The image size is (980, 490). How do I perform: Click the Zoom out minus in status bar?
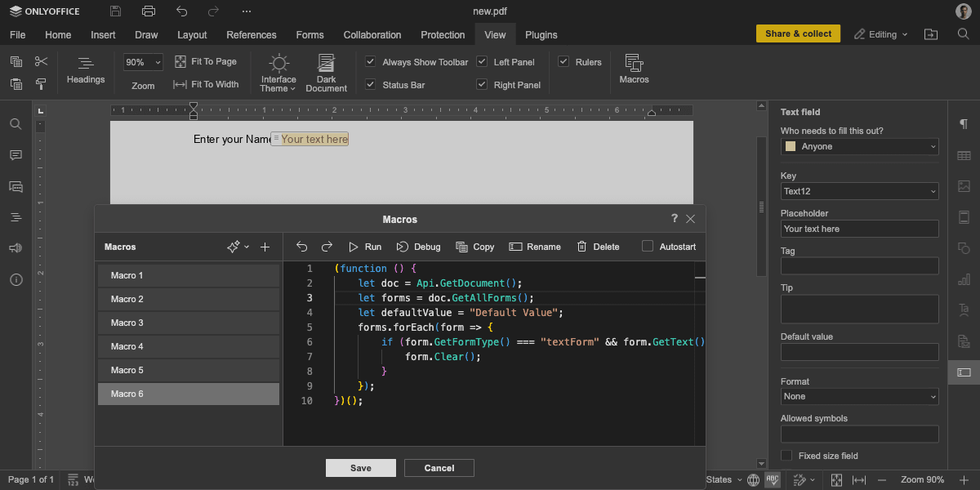pos(884,479)
